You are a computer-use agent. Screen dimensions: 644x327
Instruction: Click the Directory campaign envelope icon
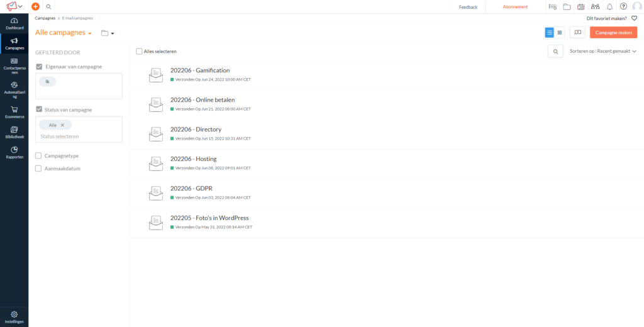click(156, 135)
